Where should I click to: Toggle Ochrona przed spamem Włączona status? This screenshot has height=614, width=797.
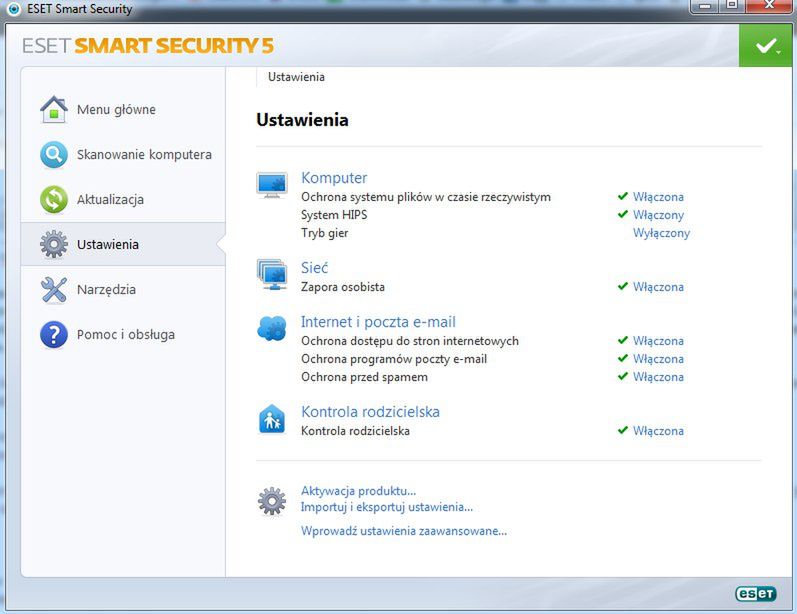(658, 377)
